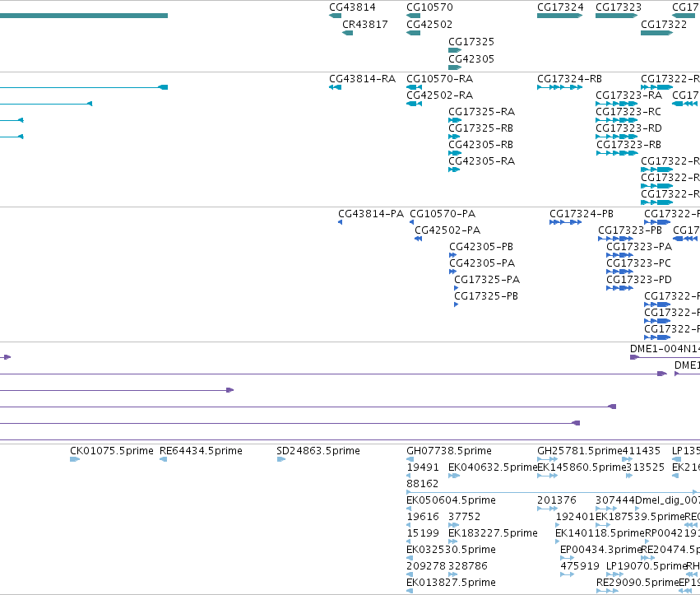Open the CG17324 gene label
700x595 pixels.
click(560, 7)
